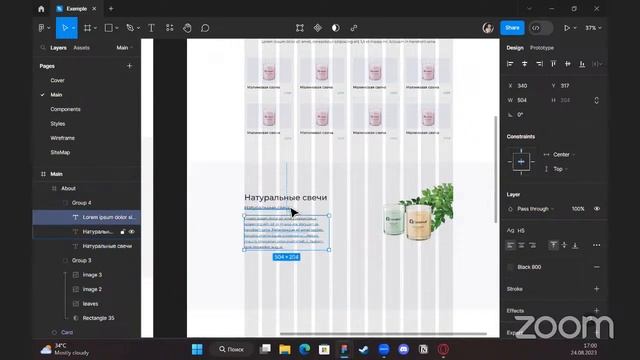Image resolution: width=640 pixels, height=360 pixels.
Task: Open Frame tool options arrow
Action: click(96, 28)
